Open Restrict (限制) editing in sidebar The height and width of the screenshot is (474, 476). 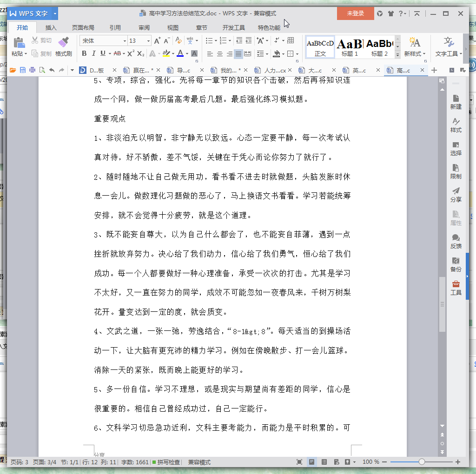click(456, 172)
